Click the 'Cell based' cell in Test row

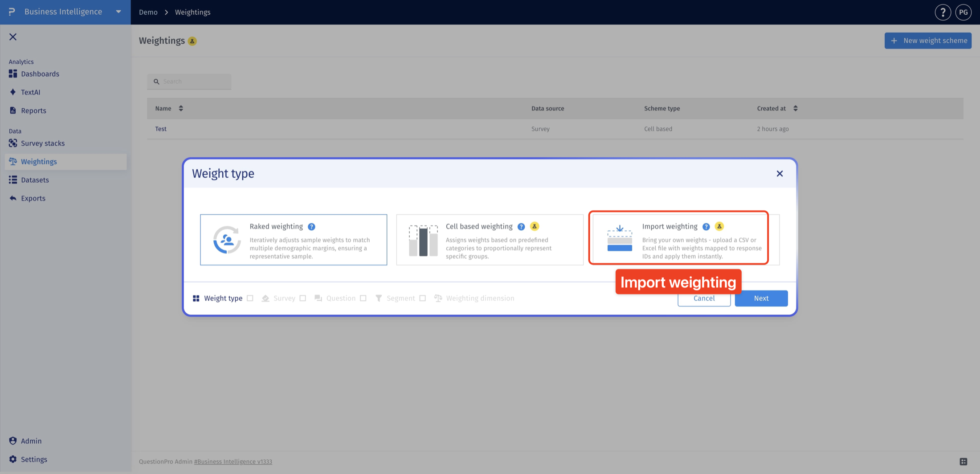tap(658, 129)
